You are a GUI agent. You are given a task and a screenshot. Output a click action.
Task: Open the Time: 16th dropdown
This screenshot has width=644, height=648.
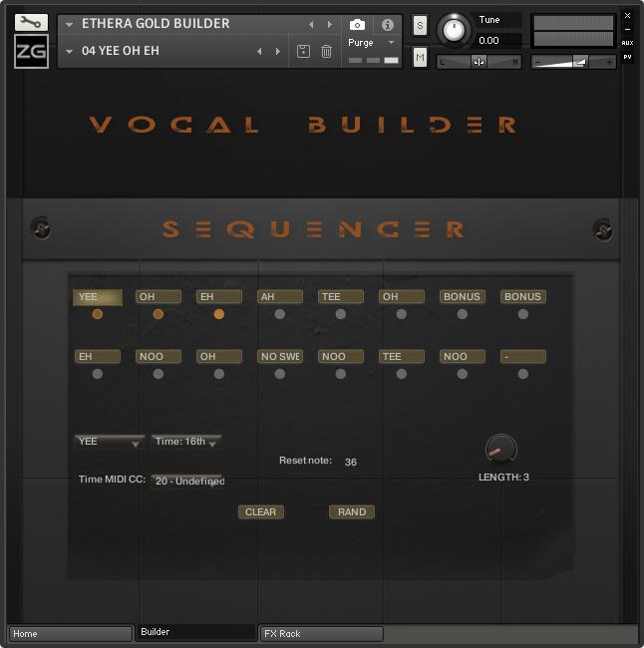[186, 442]
